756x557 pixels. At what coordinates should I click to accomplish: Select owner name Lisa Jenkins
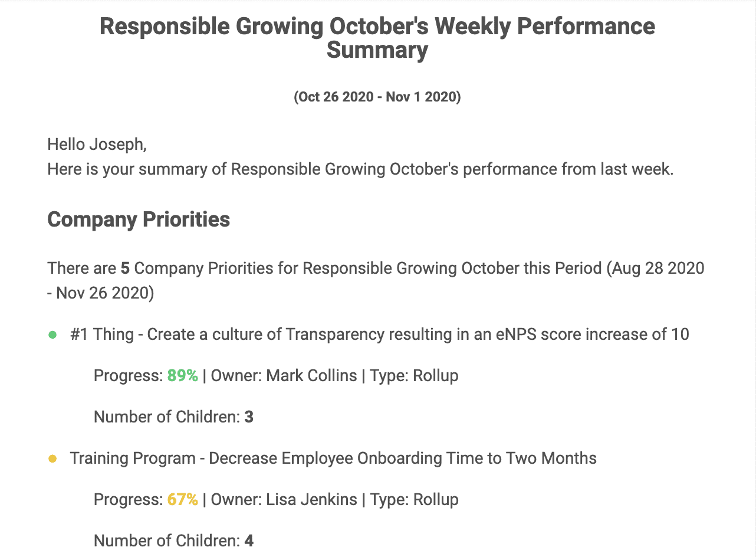[x=312, y=500]
